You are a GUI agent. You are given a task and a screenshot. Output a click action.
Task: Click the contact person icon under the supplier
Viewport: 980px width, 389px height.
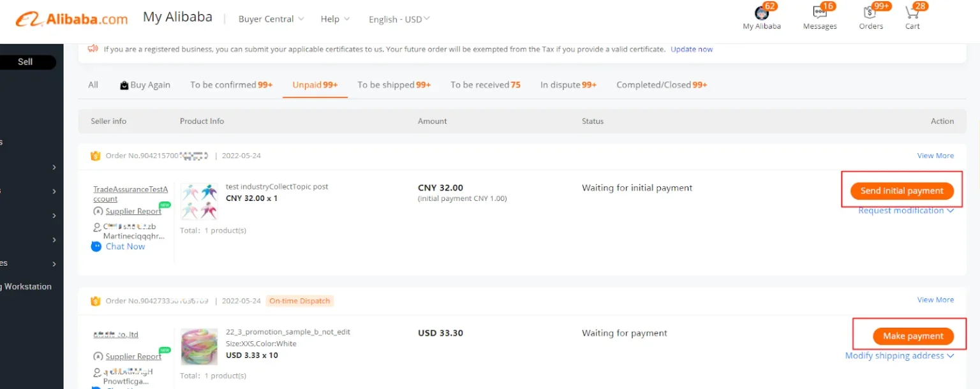tap(97, 226)
